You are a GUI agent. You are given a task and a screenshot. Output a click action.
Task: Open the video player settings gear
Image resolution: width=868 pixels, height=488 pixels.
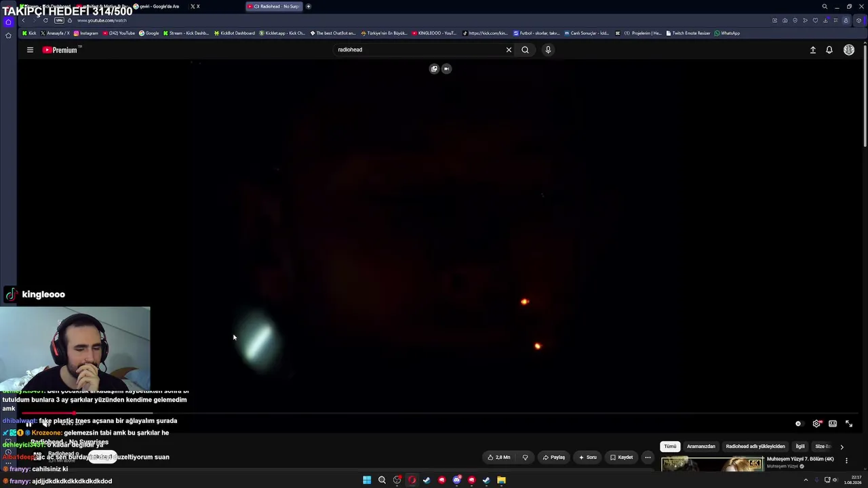tap(816, 424)
